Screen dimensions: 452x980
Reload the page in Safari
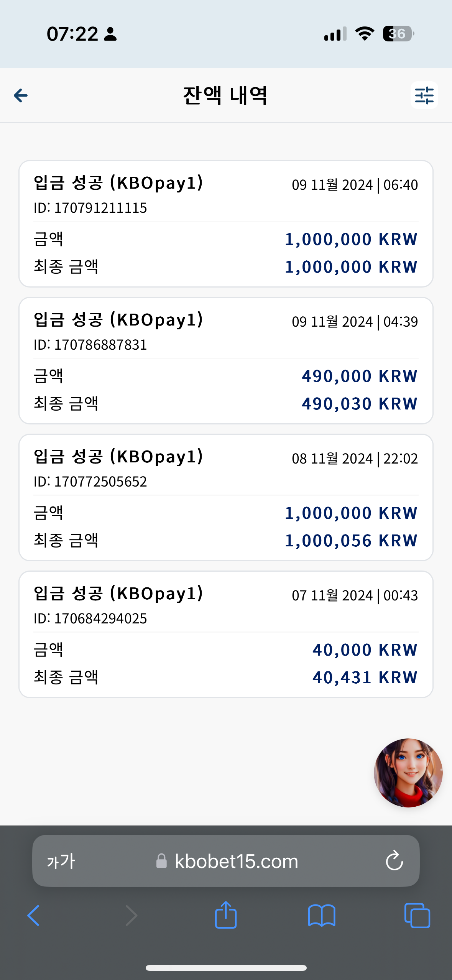394,861
